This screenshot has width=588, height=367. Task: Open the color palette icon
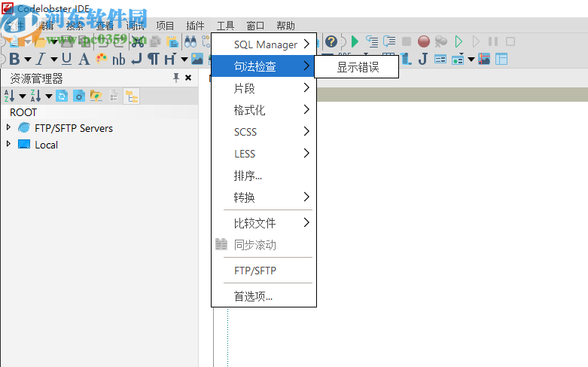[x=102, y=59]
